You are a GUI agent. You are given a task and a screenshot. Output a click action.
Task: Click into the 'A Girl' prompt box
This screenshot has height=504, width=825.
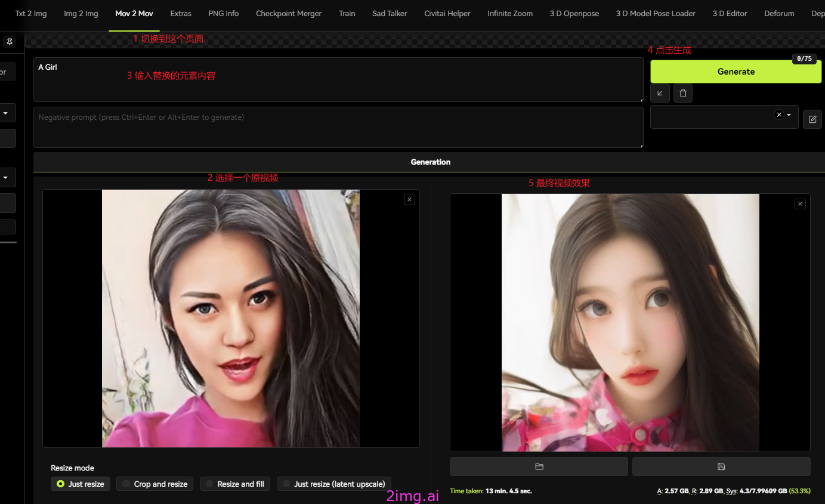point(338,80)
